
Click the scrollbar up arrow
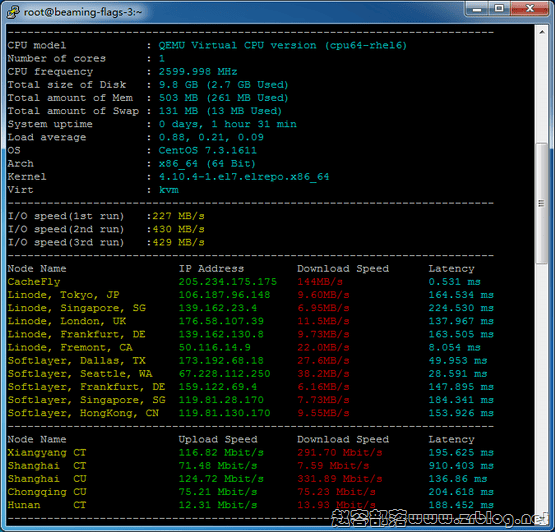tap(542, 32)
